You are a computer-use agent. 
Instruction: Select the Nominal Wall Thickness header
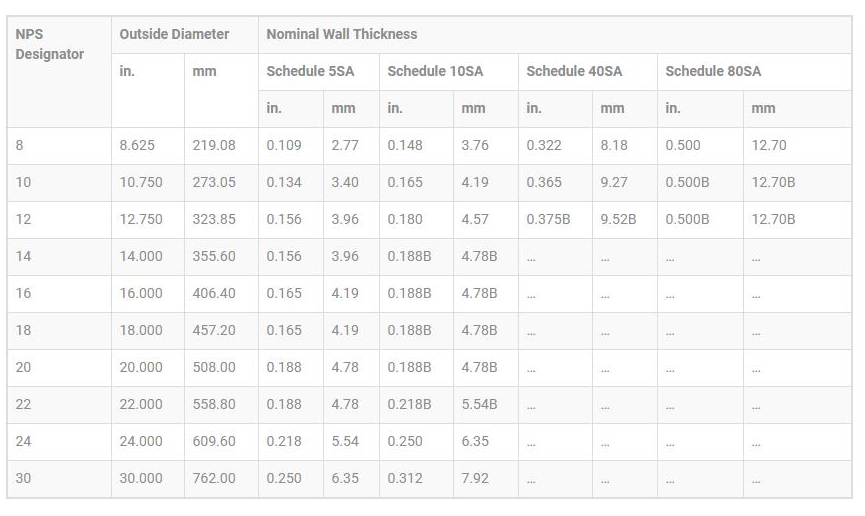[x=341, y=34]
